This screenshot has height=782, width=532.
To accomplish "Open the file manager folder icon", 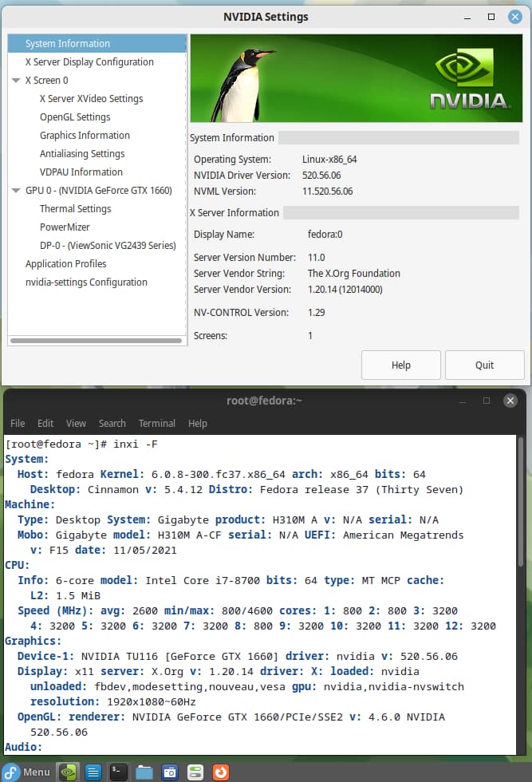I will (x=144, y=772).
